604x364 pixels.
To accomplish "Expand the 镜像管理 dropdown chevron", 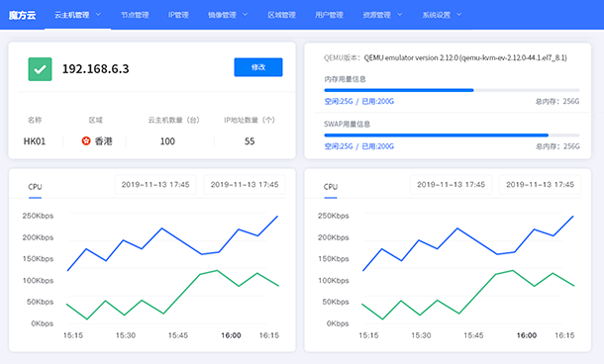I will pos(245,15).
